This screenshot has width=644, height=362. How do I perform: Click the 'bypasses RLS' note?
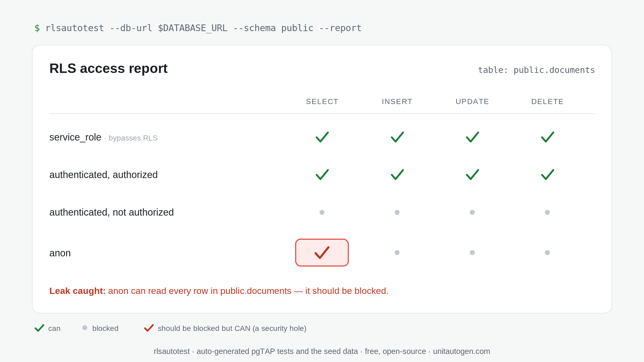(x=133, y=138)
